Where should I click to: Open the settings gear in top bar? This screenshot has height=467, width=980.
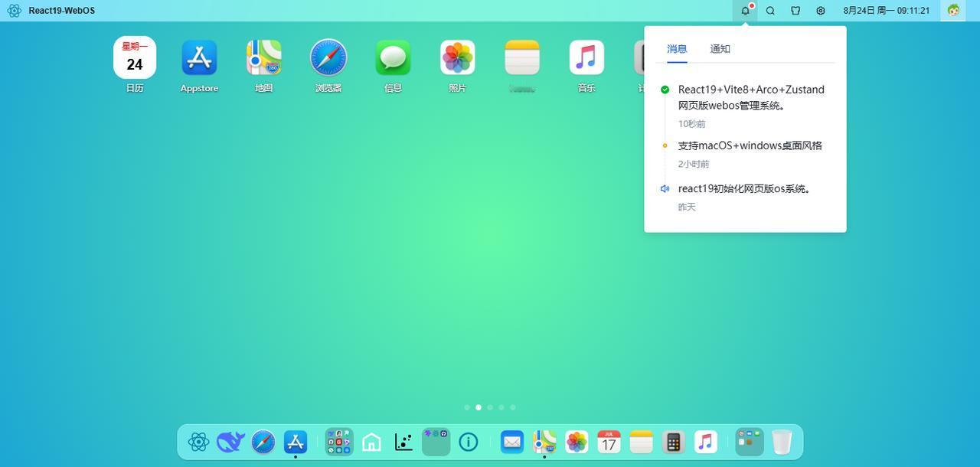coord(821,11)
